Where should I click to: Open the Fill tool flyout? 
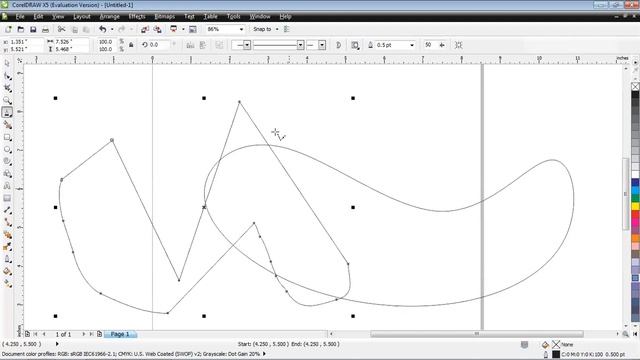(7, 272)
